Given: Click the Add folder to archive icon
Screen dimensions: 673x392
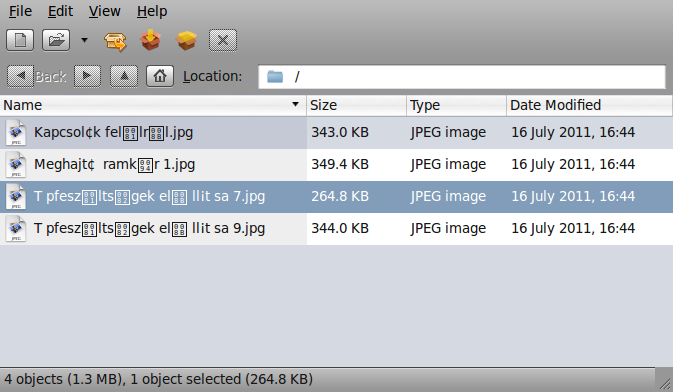Looking at the screenshot, I should coord(186,40).
